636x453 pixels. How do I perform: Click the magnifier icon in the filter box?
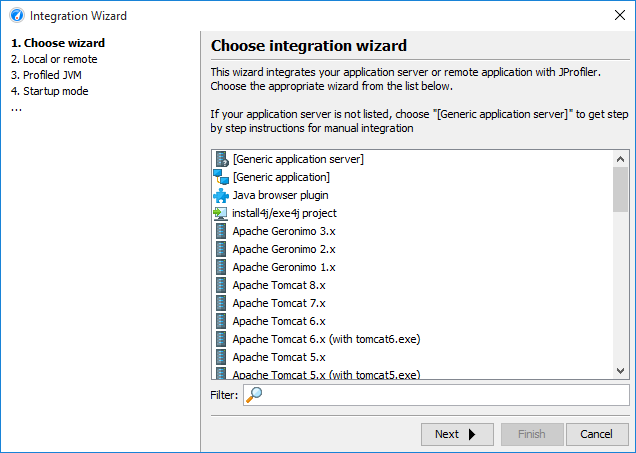[254, 395]
